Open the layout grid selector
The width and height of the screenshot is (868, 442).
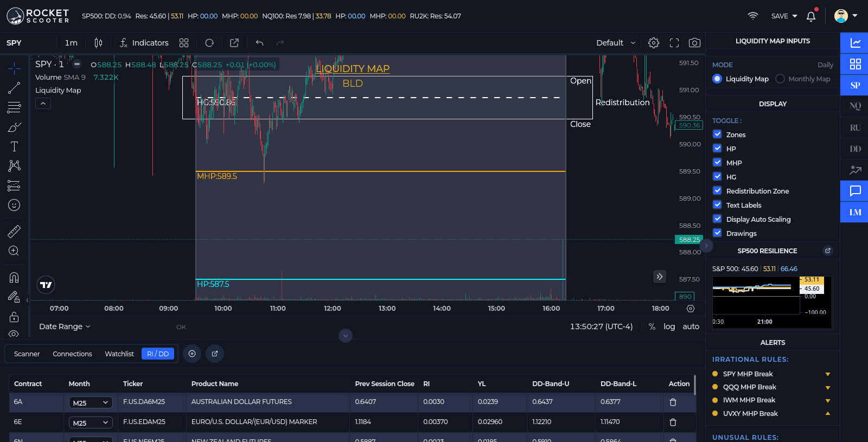click(184, 43)
